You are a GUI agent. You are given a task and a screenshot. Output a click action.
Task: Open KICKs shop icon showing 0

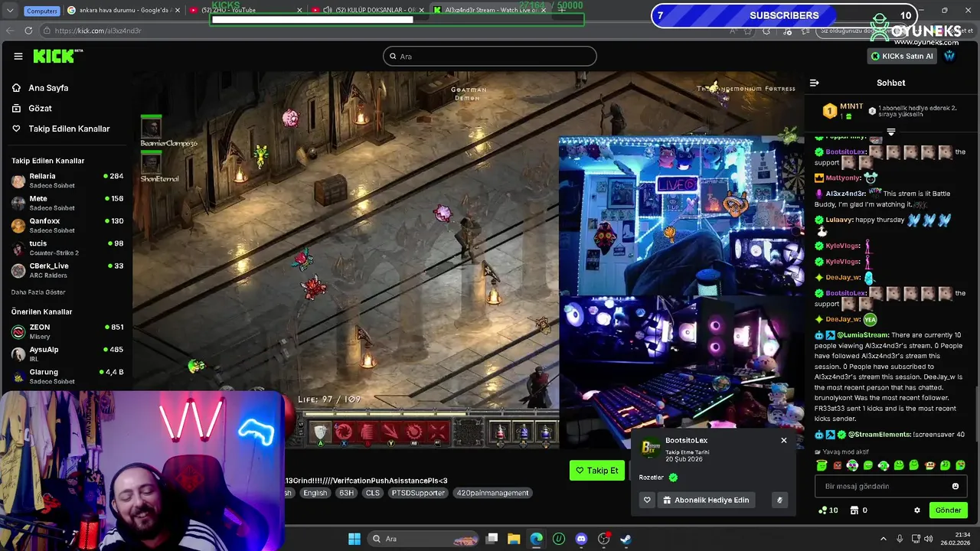click(x=859, y=510)
